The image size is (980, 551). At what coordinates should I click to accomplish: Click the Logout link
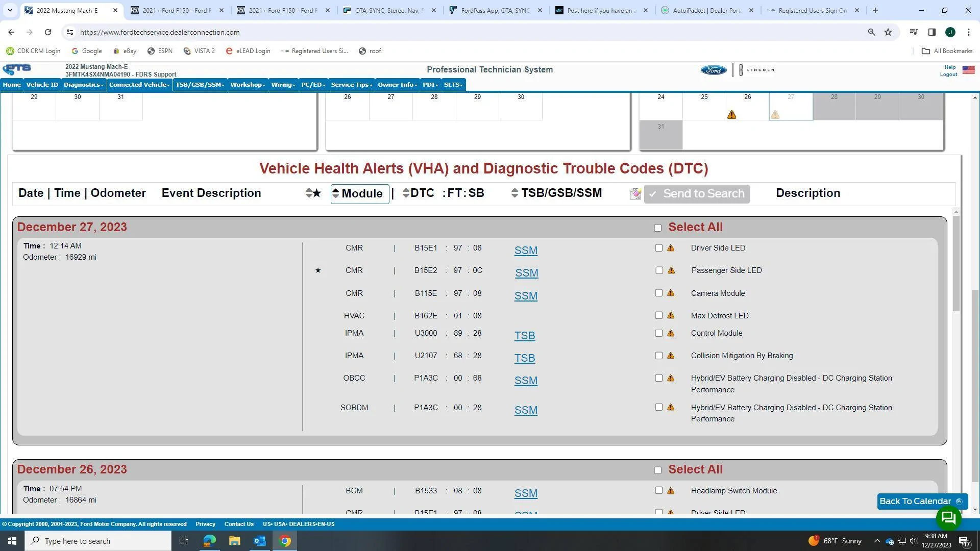[x=948, y=74]
